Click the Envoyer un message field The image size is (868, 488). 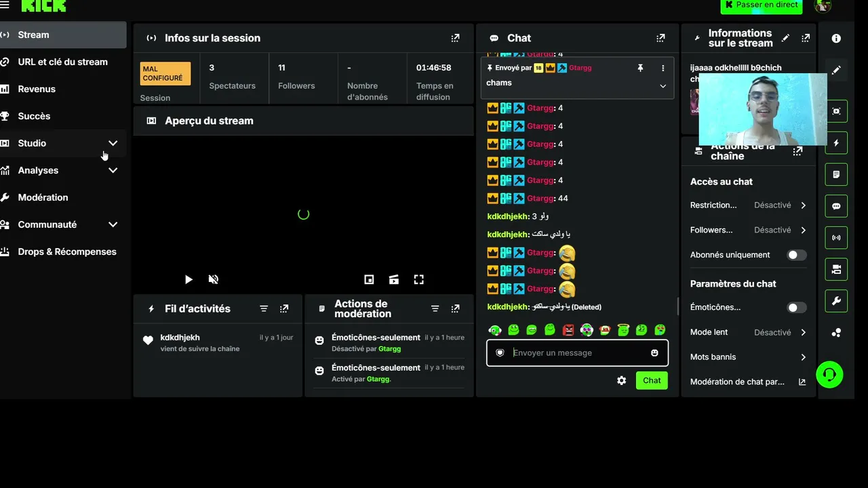[577, 352]
